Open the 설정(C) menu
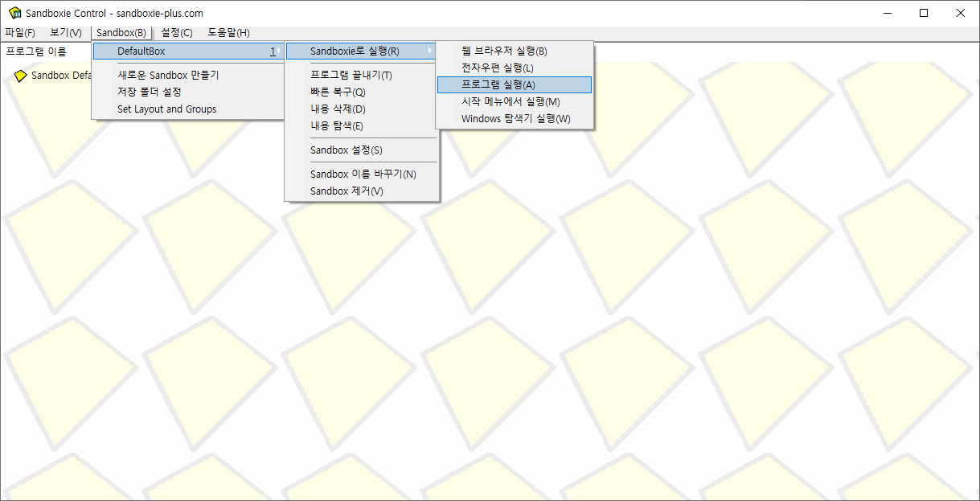The image size is (980, 501). tap(176, 32)
